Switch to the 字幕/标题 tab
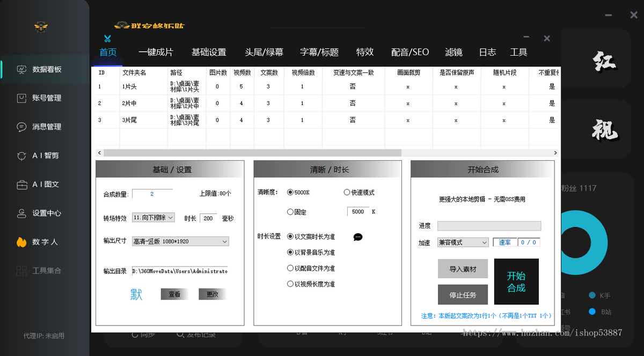Viewport: 644px width, 356px height. point(319,52)
